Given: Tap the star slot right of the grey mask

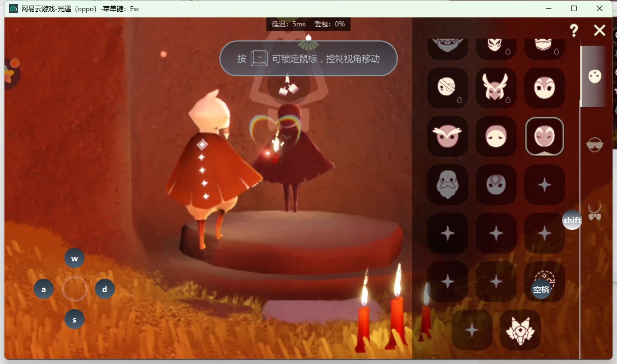Looking at the screenshot, I should [x=544, y=185].
